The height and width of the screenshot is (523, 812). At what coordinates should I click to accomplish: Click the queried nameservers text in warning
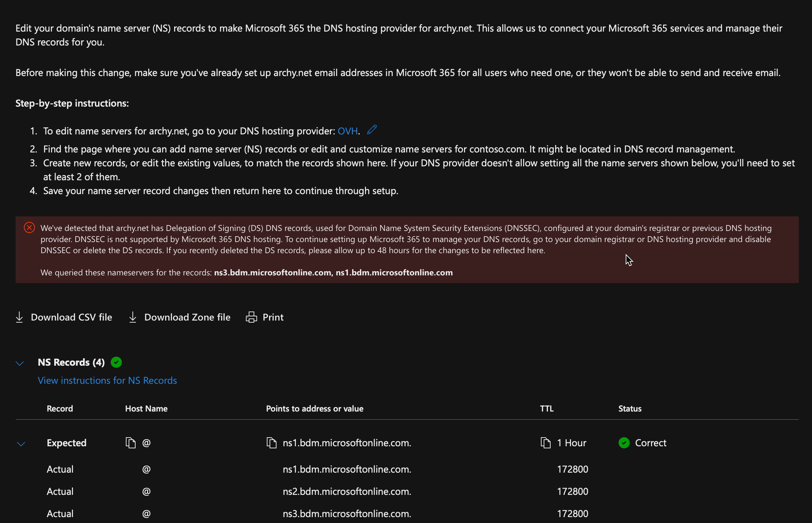click(246, 273)
